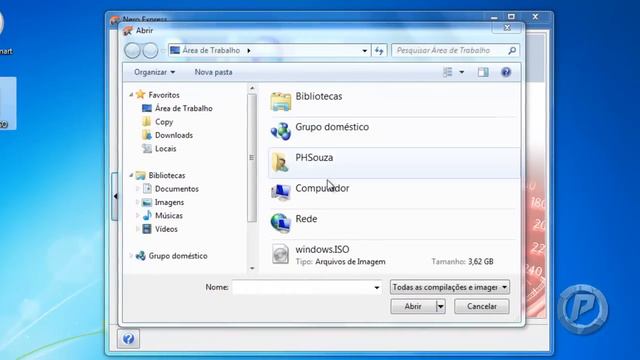
Task: Change the view mode icon
Action: coord(448,72)
